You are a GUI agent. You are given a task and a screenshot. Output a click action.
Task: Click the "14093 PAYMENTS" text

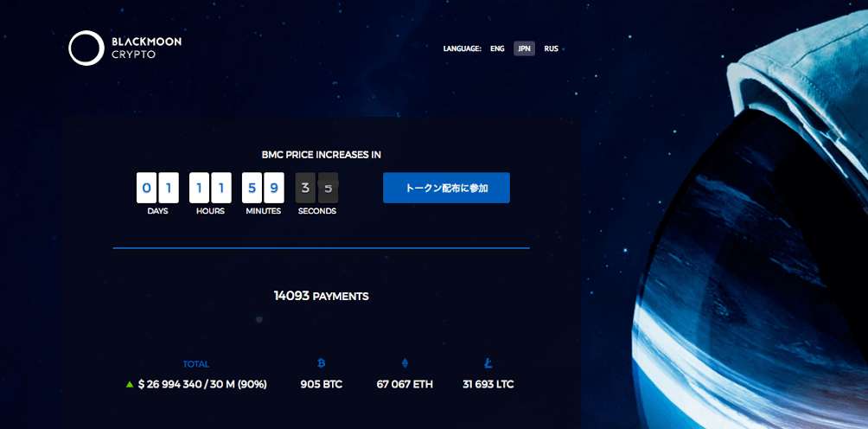pyautogui.click(x=321, y=296)
